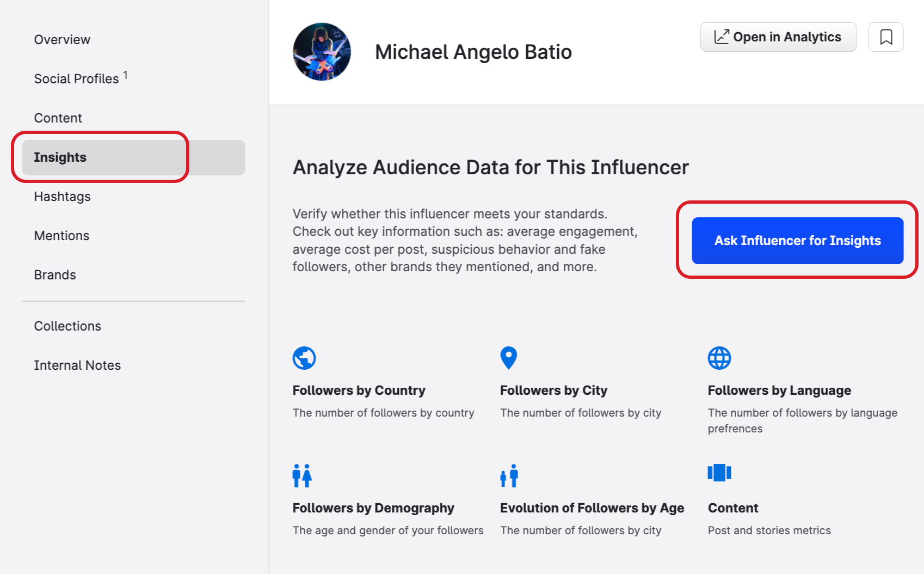Image resolution: width=924 pixels, height=574 pixels.
Task: Click the Ask Influencer for Insights button
Action: click(x=797, y=240)
